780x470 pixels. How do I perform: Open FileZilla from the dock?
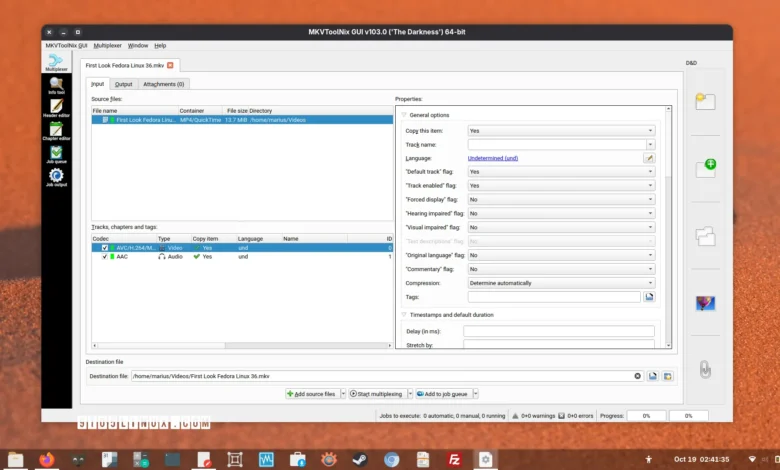[454, 460]
